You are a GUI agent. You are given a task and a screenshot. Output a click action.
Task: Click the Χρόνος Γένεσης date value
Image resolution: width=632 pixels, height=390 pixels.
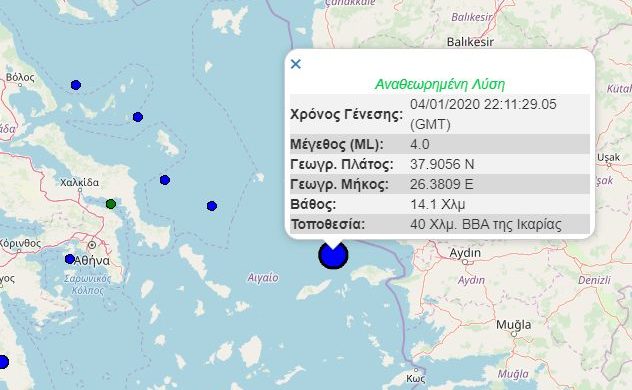tap(483, 114)
